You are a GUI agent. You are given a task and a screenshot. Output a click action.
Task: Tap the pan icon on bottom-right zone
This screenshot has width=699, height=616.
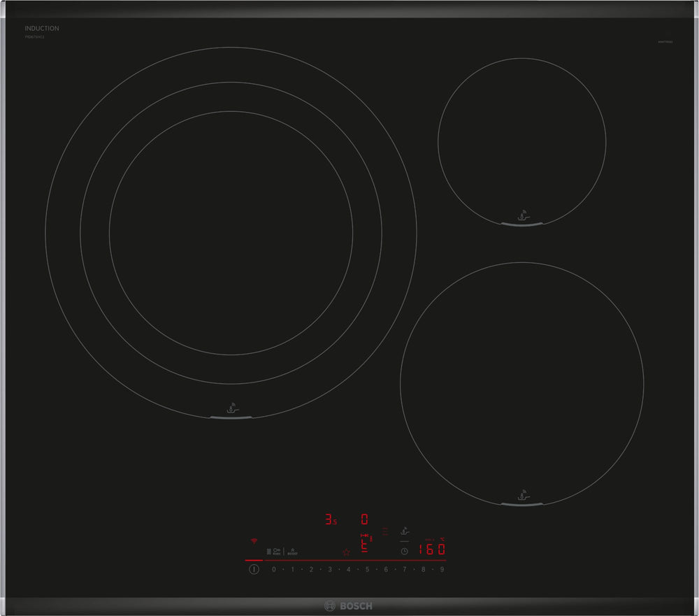pyautogui.click(x=521, y=494)
